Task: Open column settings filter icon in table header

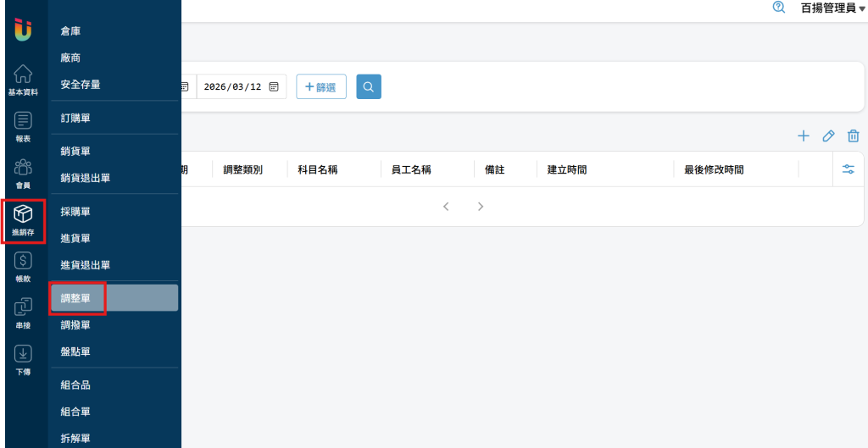Action: [x=849, y=169]
